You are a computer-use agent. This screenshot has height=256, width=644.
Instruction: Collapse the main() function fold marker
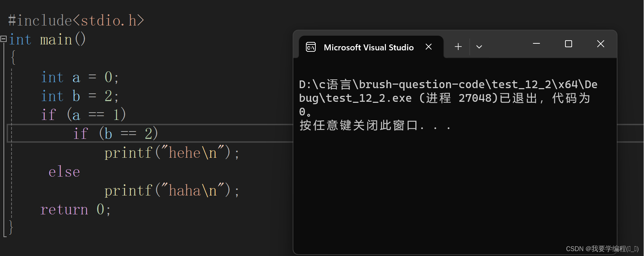click(x=3, y=38)
